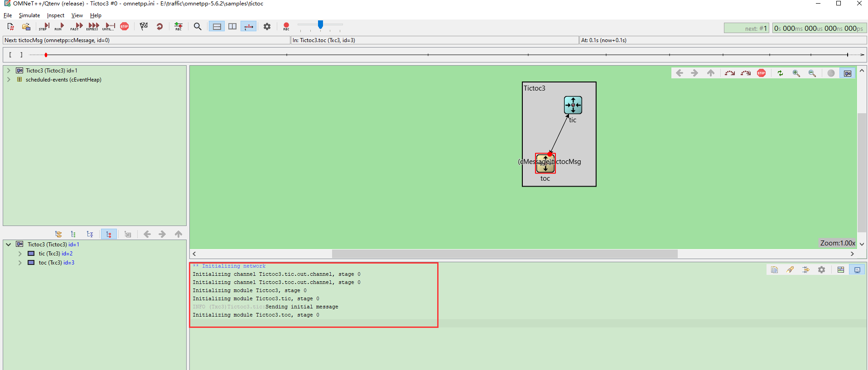This screenshot has height=370, width=868.
Task: Click the EXPRESS run button
Action: point(93,26)
